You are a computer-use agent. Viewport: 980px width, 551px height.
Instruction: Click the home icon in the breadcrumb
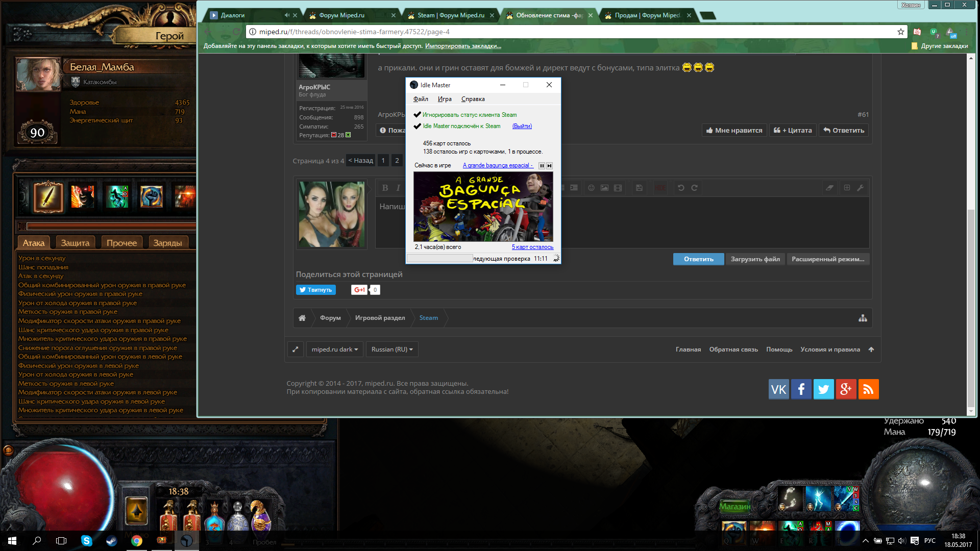pos(302,318)
